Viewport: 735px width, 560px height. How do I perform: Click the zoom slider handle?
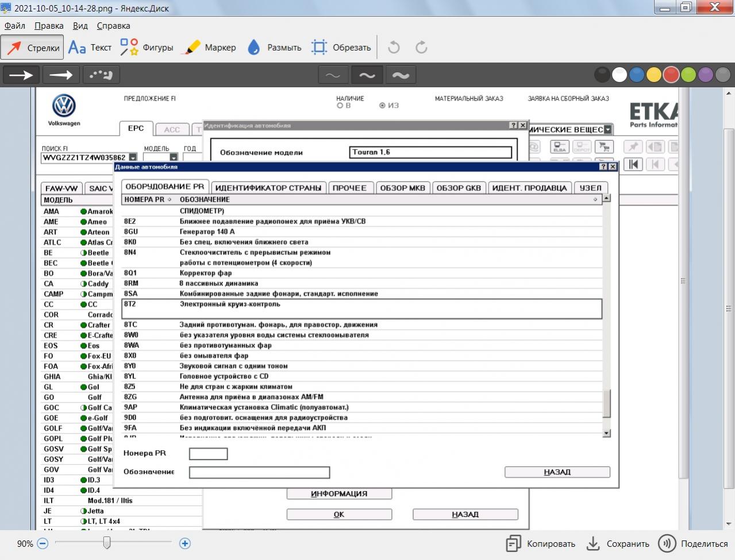pyautogui.click(x=107, y=542)
